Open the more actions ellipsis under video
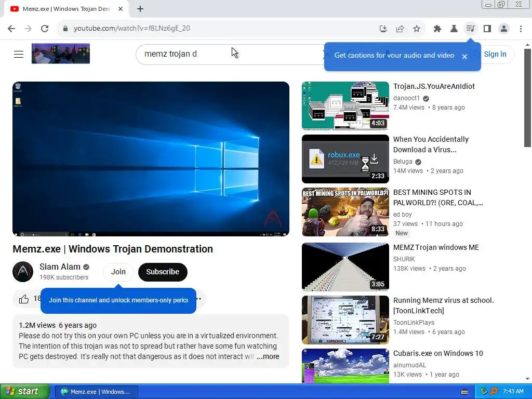Screen dimensions: 532x399 (199, 299)
